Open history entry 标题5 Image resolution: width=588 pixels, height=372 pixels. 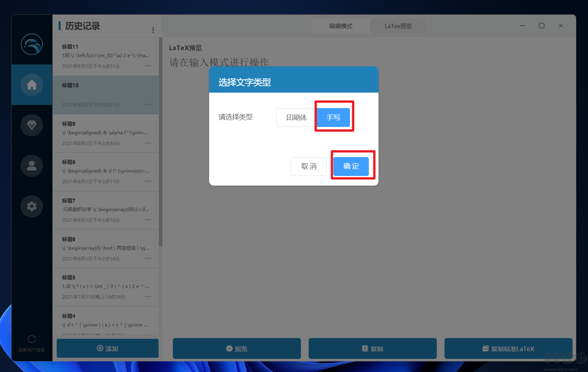tap(105, 287)
